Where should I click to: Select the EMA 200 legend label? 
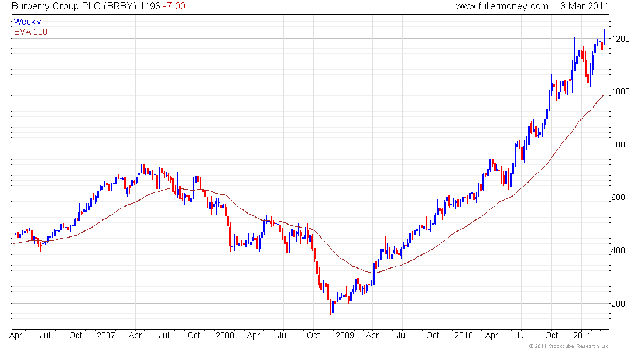(30, 32)
